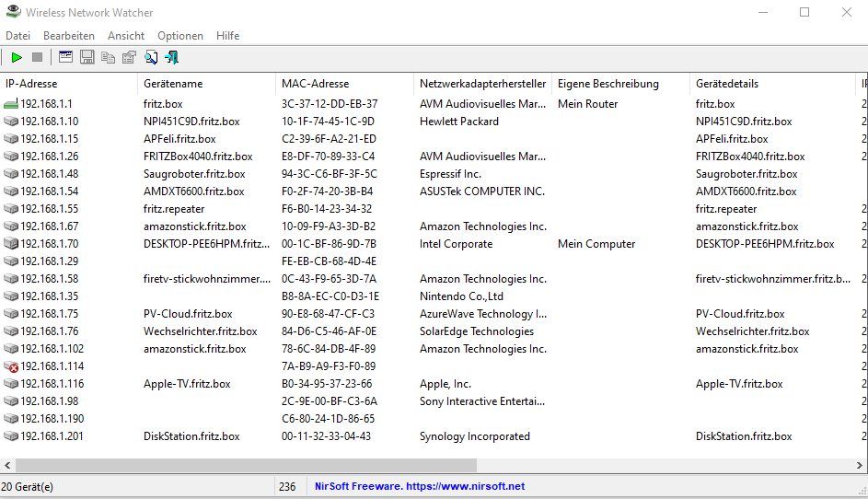The width and height of the screenshot is (868, 499).
Task: Click the router icon for 192.168.1.1
Action: coord(11,103)
